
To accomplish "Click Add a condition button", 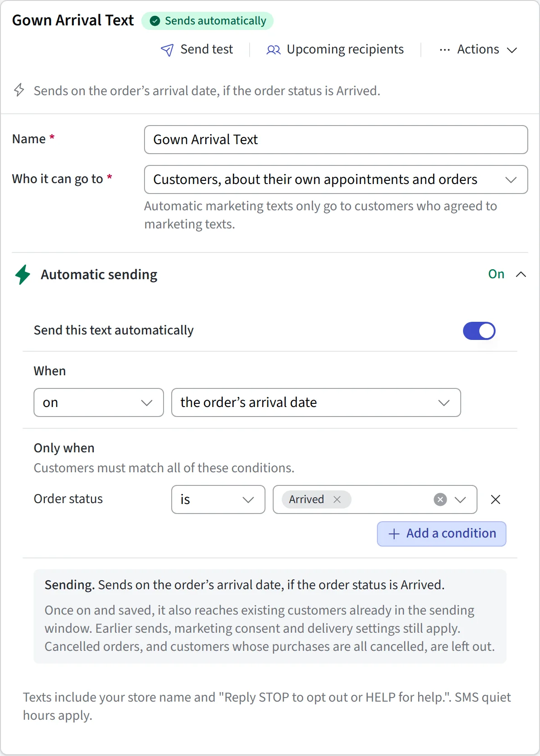I will point(442,534).
